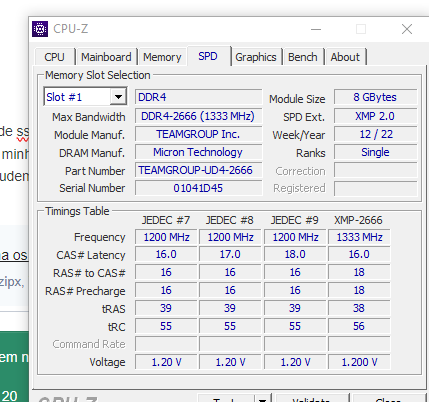Click the 12 / 22 Week/Year value
Viewport: 429px width, 402px height.
[375, 134]
